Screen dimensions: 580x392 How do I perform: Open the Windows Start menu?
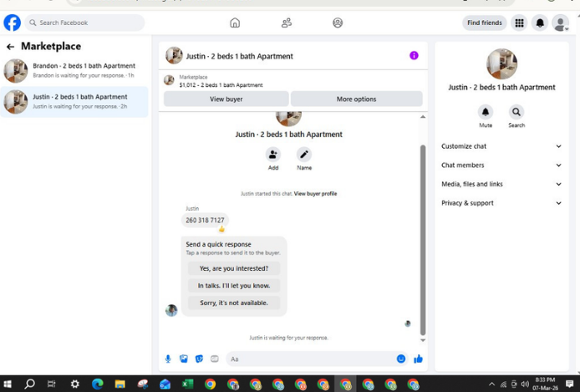coord(8,384)
